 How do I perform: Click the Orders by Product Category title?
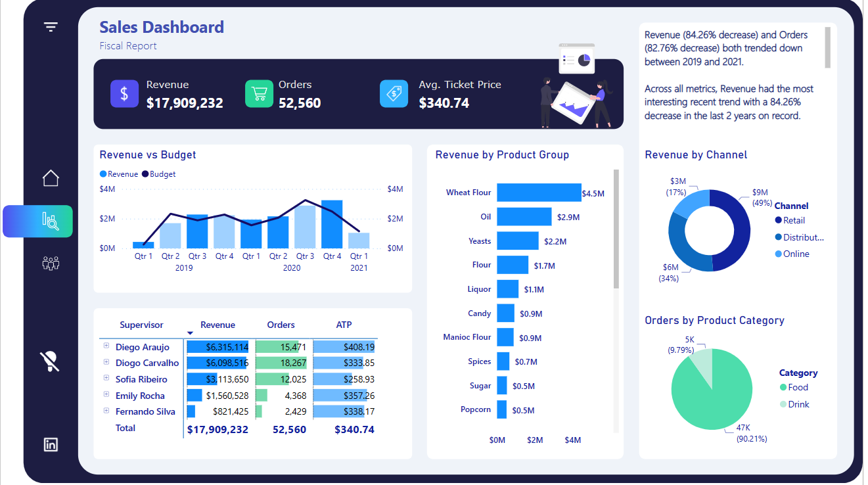715,321
